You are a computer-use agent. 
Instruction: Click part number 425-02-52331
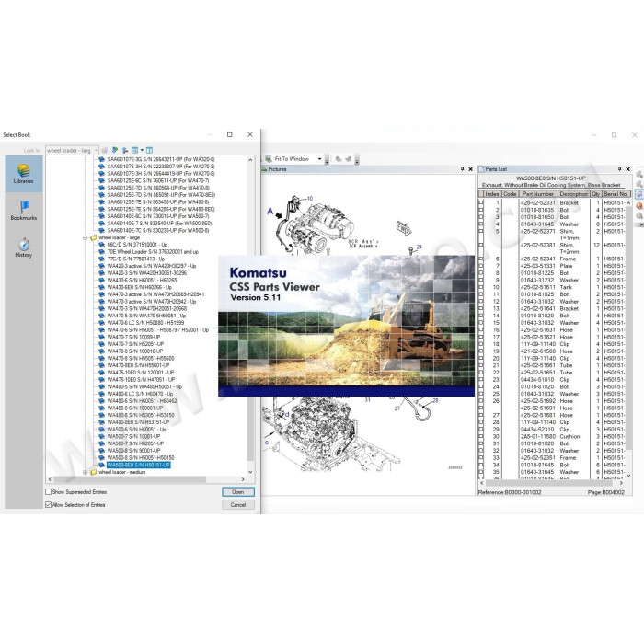(537, 202)
